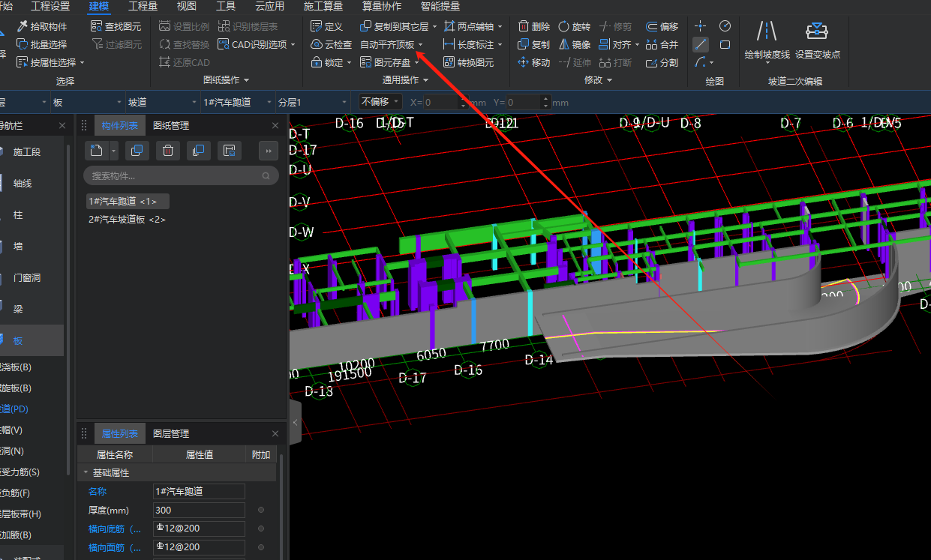Switch to the 图层管理 tab
This screenshot has height=560, width=931.
tap(171, 433)
